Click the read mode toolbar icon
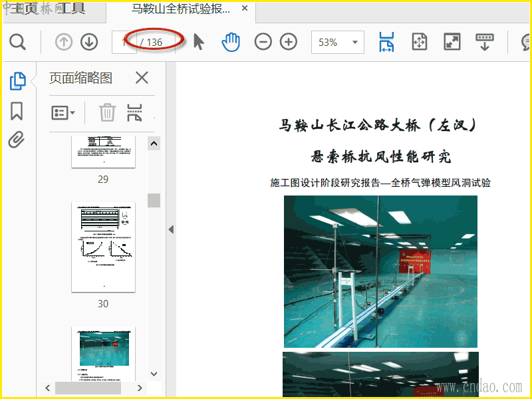The height and width of the screenshot is (399, 532). [485, 42]
